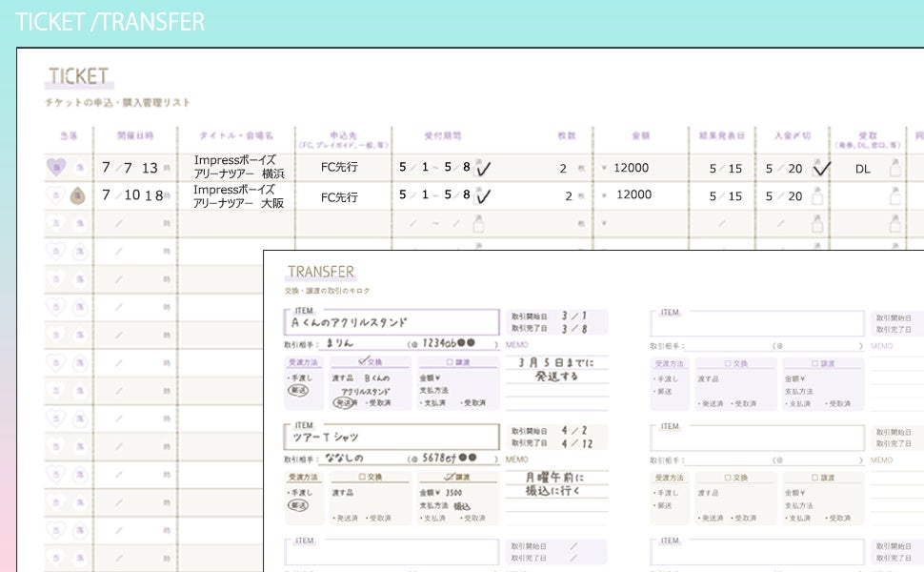
Task: Click the 申込先 column header
Action: [343, 135]
